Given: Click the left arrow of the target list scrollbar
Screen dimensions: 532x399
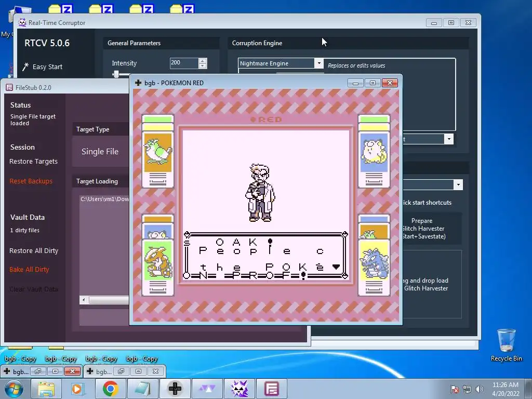Looking at the screenshot, I should (84, 300).
